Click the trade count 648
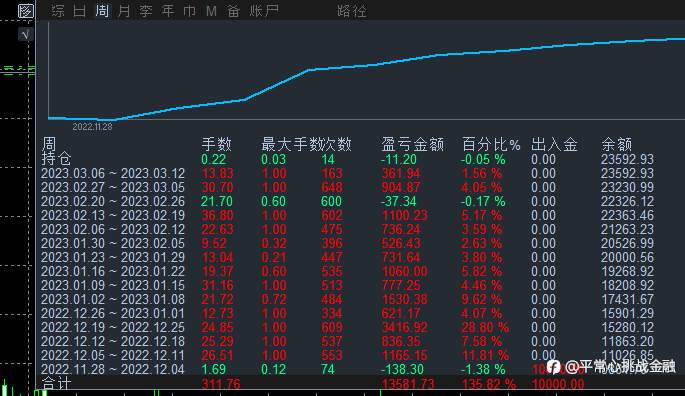Viewport: 685px width, 396px height. [332, 188]
